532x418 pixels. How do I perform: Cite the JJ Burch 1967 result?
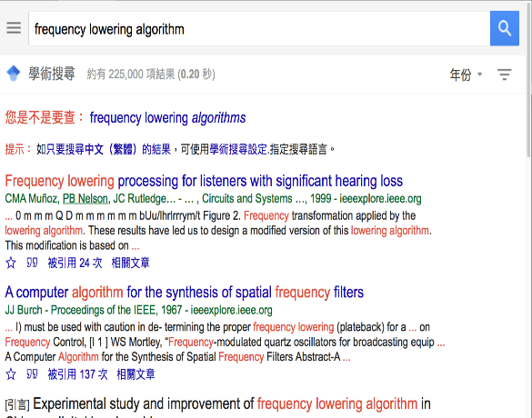pyautogui.click(x=32, y=374)
